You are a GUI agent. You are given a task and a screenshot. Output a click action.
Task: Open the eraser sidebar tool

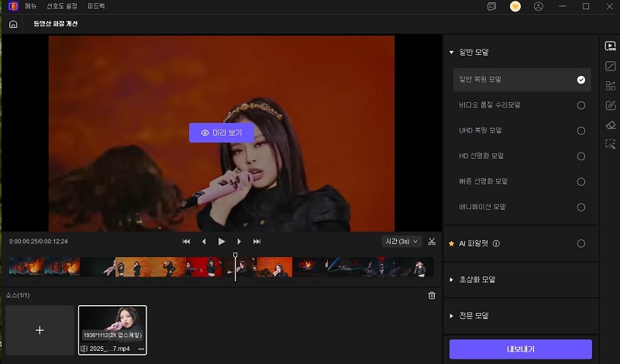(610, 125)
